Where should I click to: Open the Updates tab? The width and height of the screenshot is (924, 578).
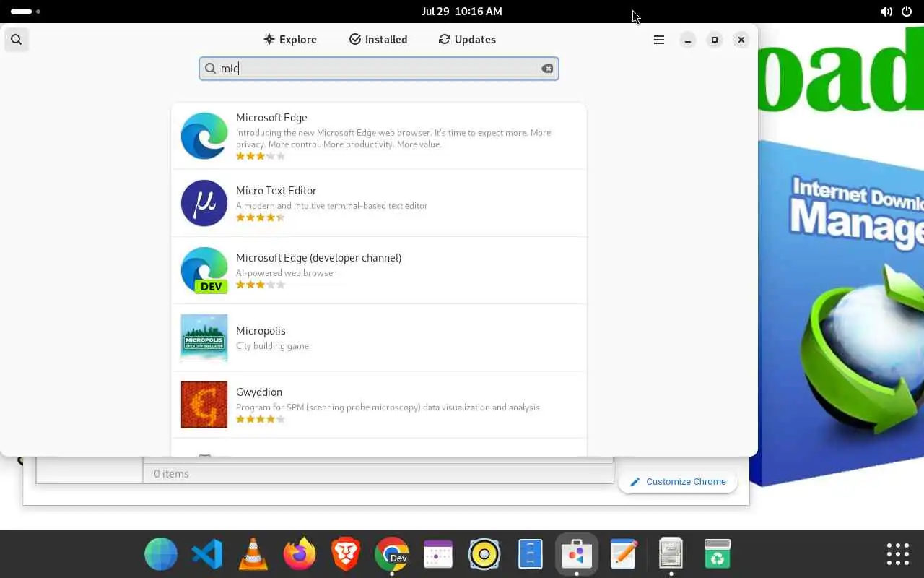point(467,40)
